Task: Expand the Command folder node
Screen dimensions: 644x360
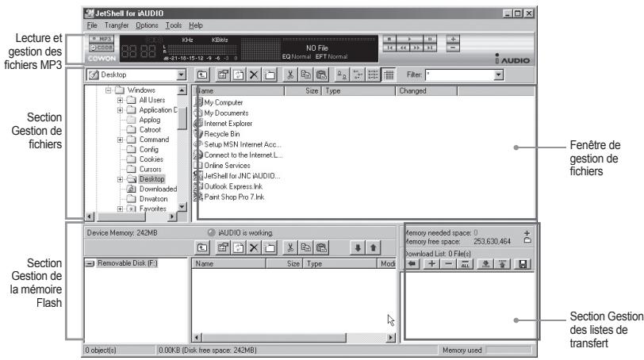Action: [x=121, y=140]
